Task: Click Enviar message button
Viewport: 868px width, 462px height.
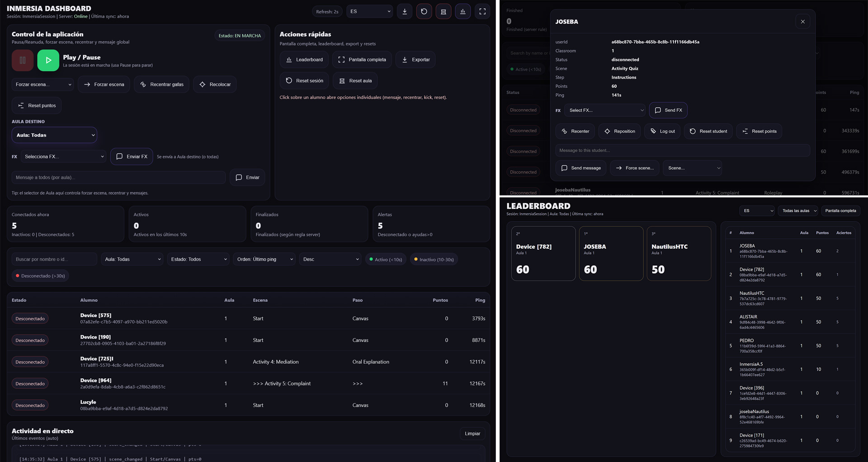Action: point(247,177)
